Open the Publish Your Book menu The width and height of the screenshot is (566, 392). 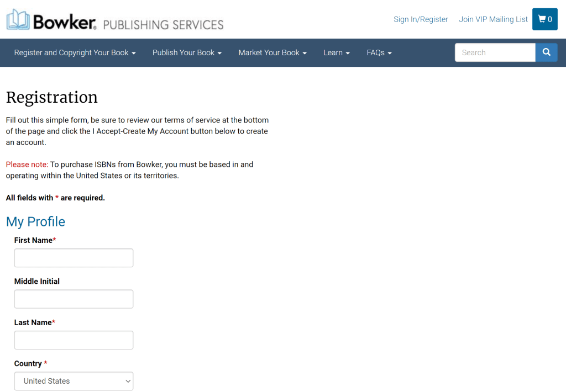point(187,52)
